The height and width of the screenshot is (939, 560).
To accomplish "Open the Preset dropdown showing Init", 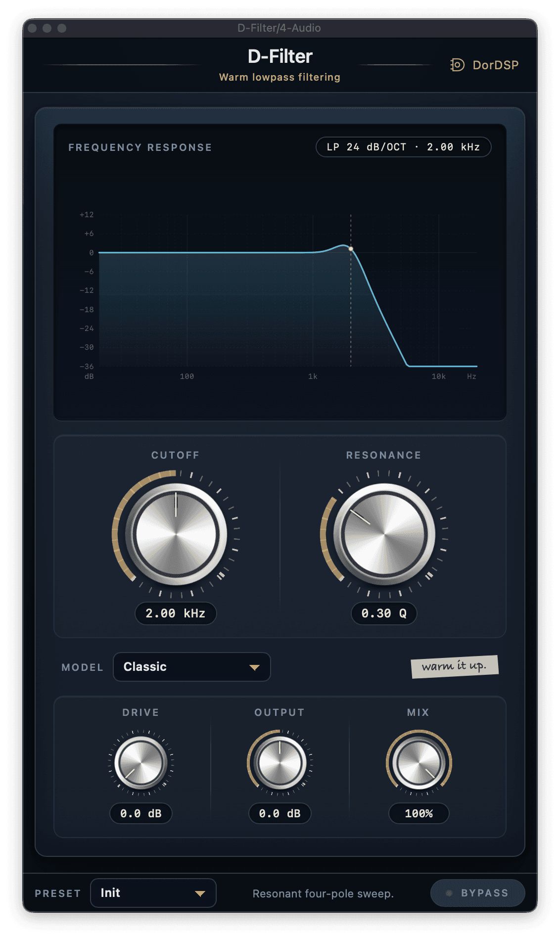I will click(x=153, y=893).
